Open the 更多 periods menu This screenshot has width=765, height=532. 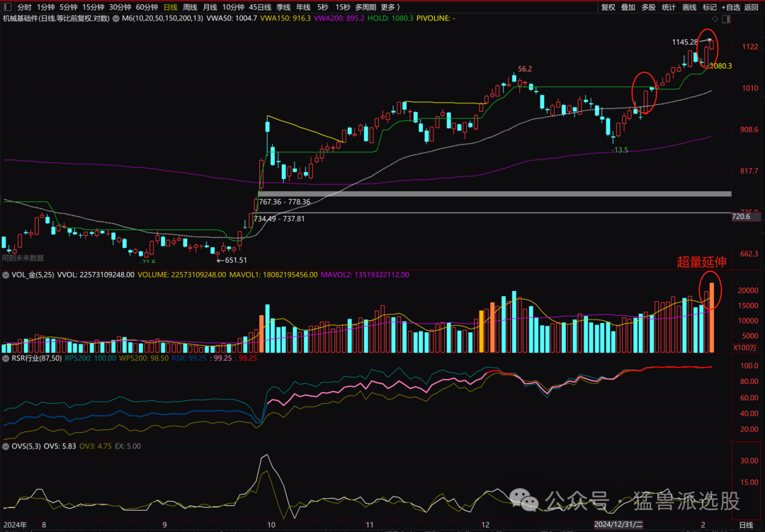[390, 7]
